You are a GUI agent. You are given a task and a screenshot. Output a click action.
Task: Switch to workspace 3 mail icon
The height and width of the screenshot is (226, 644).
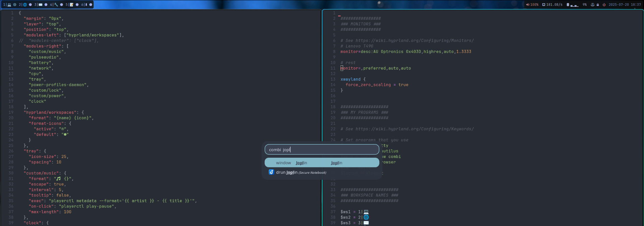[40, 5]
